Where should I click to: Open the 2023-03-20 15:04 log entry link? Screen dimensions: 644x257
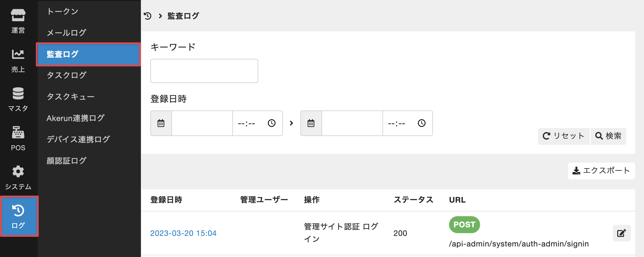coord(183,233)
